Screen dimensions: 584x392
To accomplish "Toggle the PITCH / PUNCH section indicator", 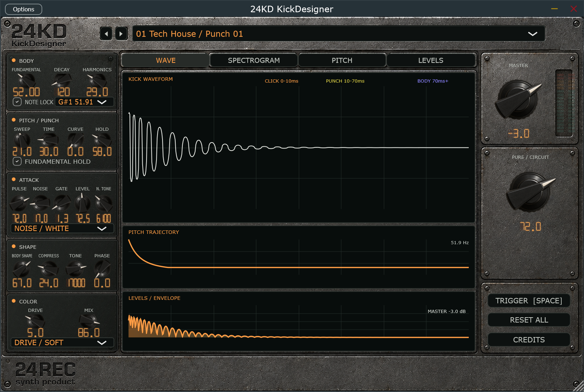I will click(14, 120).
